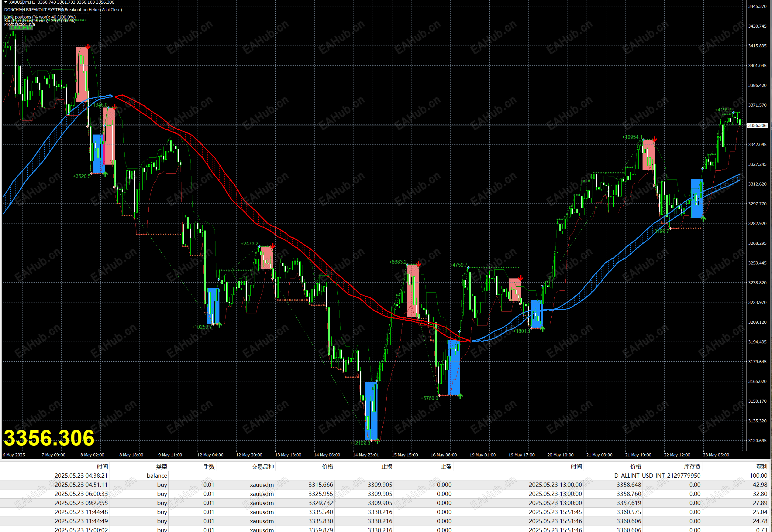Click green up arrow near +10259.7 label

click(219, 325)
